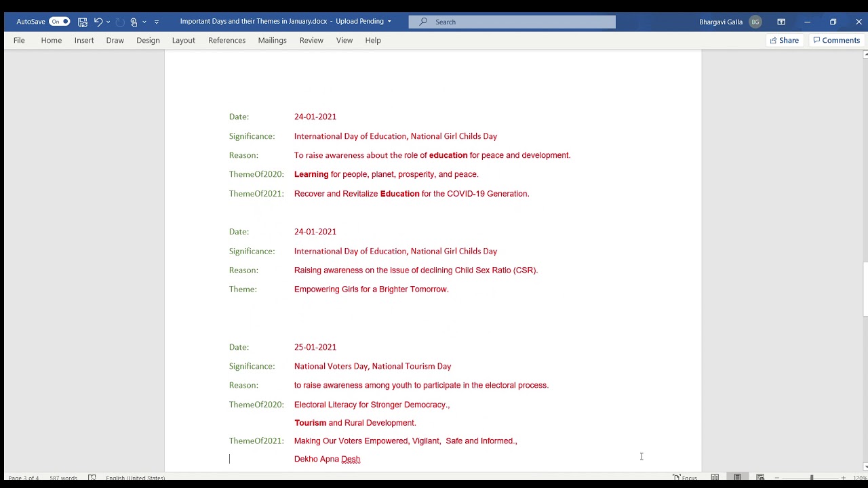Screen dimensions: 868x488
Task: Select the View tab
Action: click(x=344, y=40)
